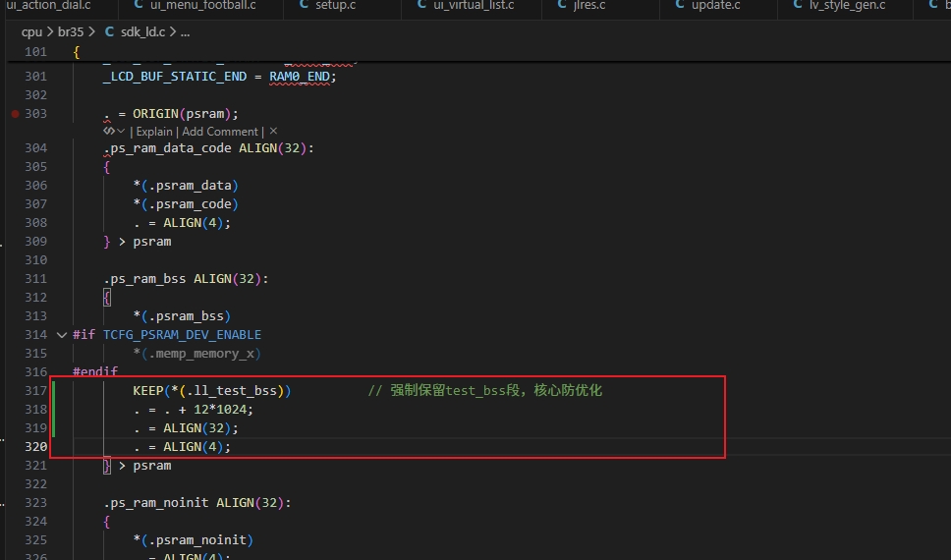Screen dimensions: 951x560
Task: Open the sdk_ld.c breadcrumb file entry
Action: coord(142,32)
